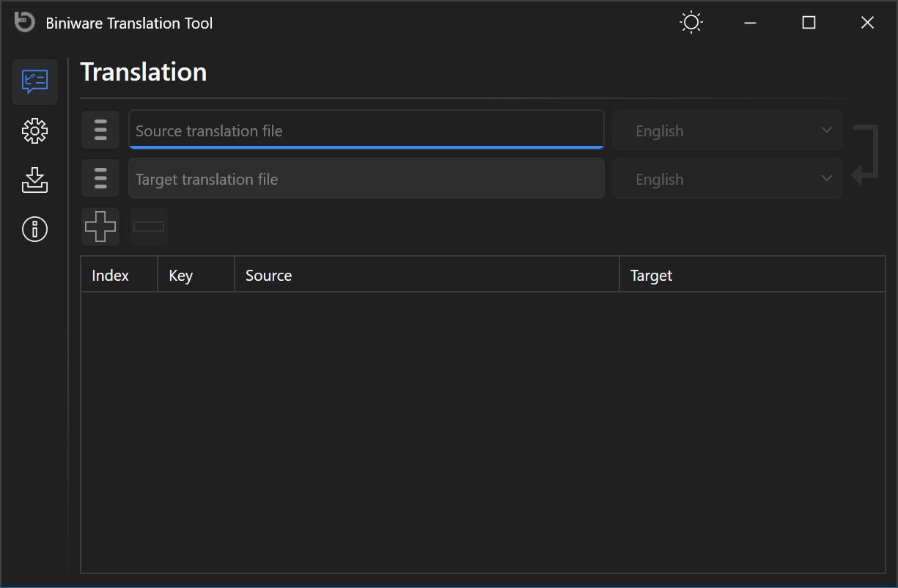
Task: Click the Biniware app logo
Action: click(24, 22)
